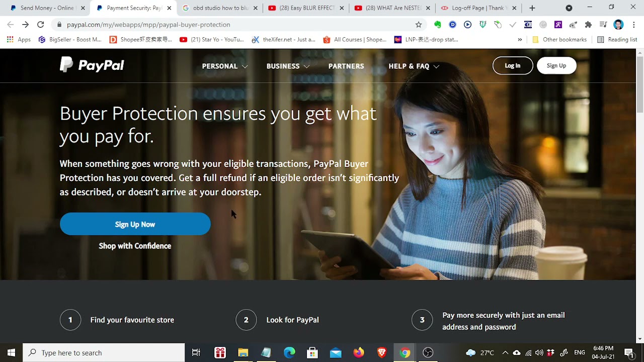Image resolution: width=644 pixels, height=362 pixels.
Task: Click the Windows search box
Action: point(104,352)
